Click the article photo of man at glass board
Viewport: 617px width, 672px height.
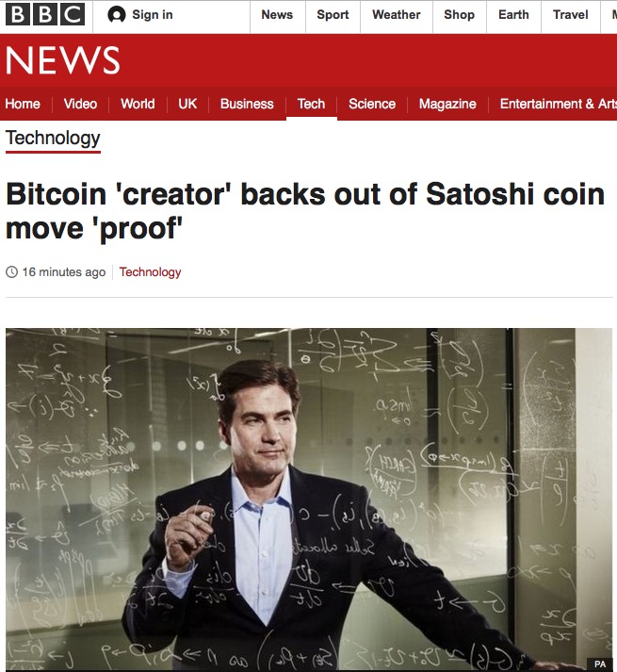click(309, 500)
